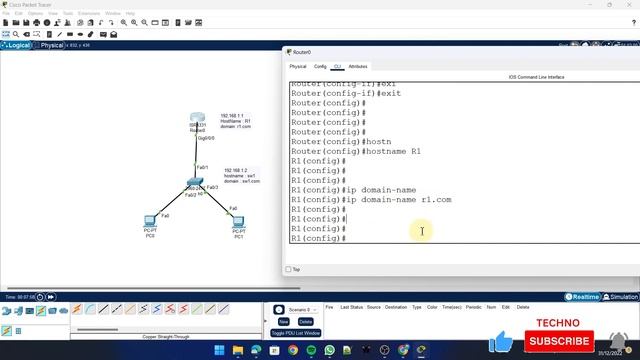Click the Fast Forward Time button
The width and height of the screenshot is (640, 360).
coord(51,297)
